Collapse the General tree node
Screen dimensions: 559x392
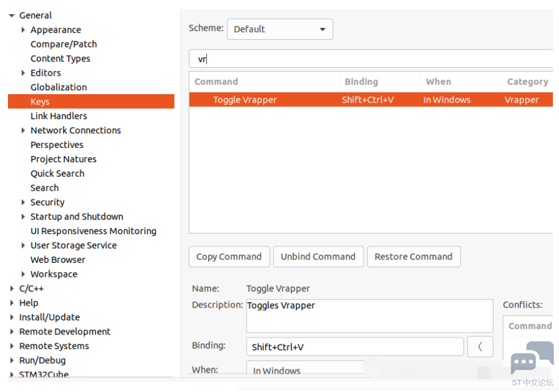pyautogui.click(x=12, y=16)
